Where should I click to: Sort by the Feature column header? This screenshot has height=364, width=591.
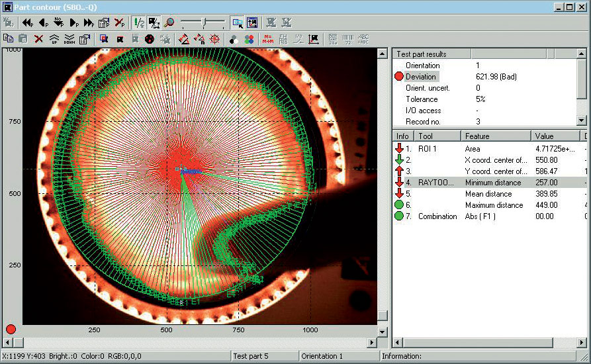point(496,136)
